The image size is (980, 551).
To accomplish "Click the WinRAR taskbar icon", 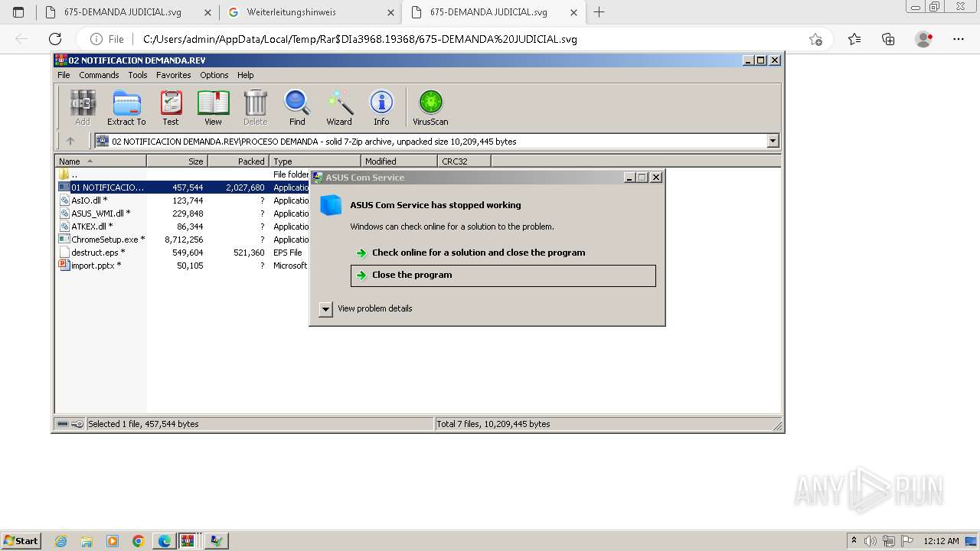I will click(189, 541).
